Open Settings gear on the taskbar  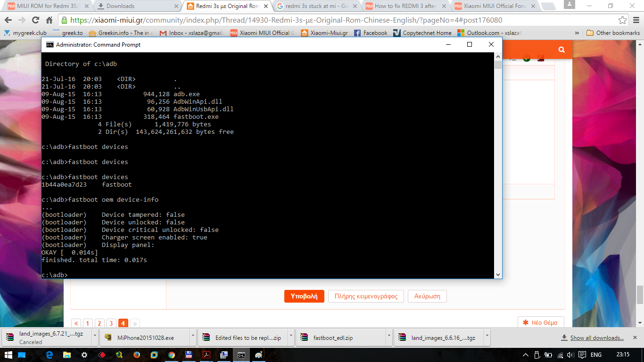[84, 354]
